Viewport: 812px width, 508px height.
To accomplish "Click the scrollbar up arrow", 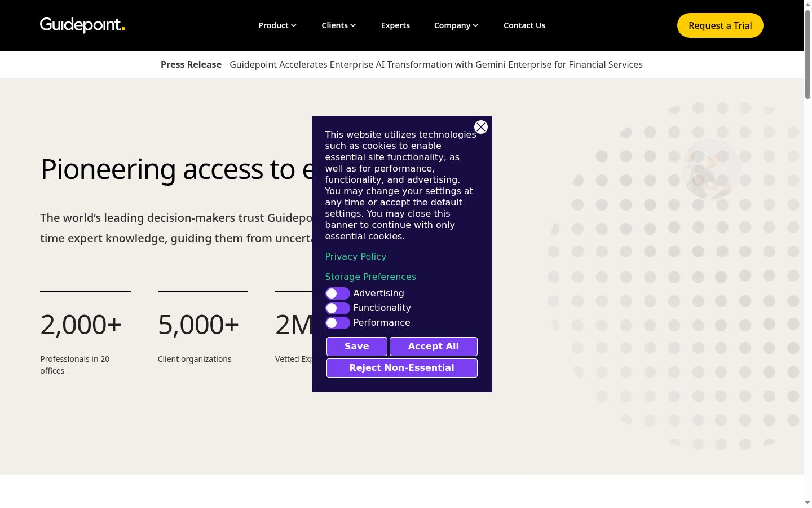I will [807, 4].
